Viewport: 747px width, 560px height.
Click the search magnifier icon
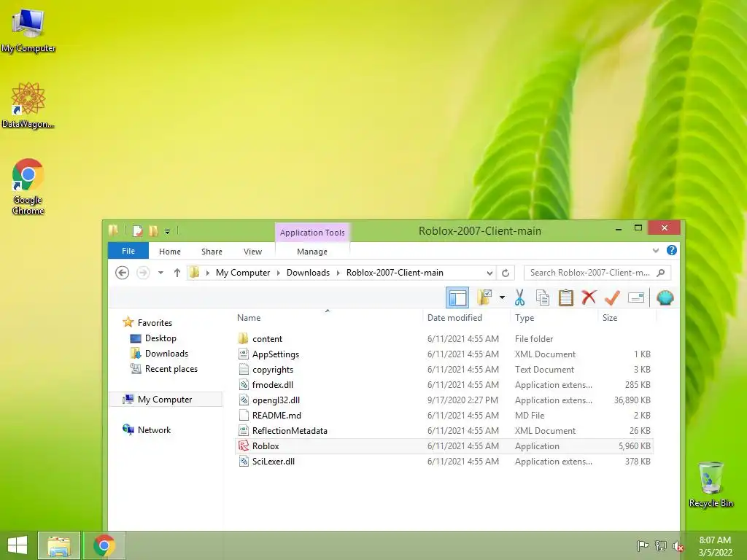pyautogui.click(x=661, y=273)
